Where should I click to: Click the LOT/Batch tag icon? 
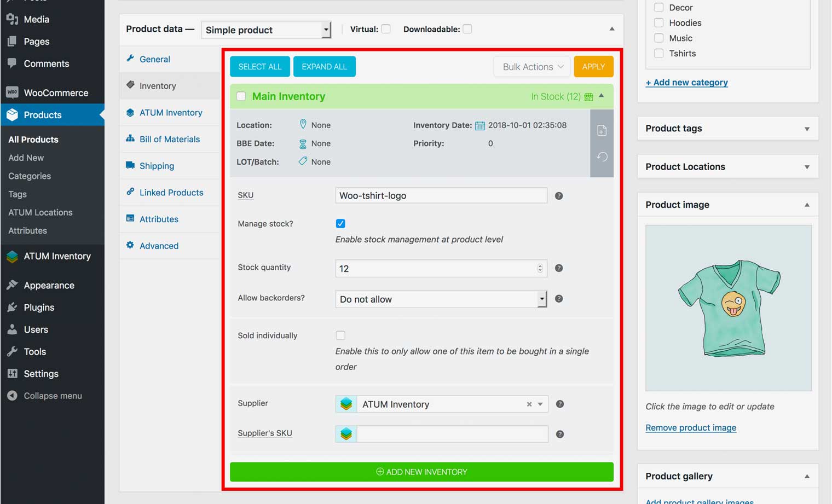tap(303, 161)
